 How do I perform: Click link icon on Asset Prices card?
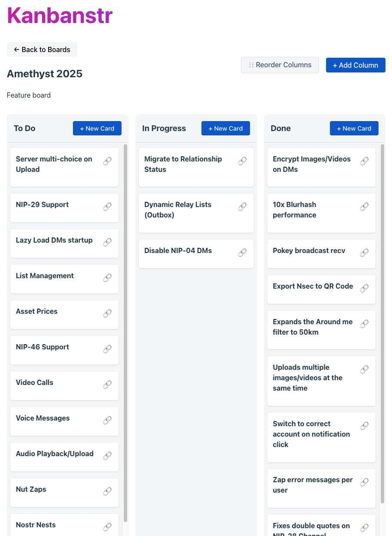click(x=107, y=313)
